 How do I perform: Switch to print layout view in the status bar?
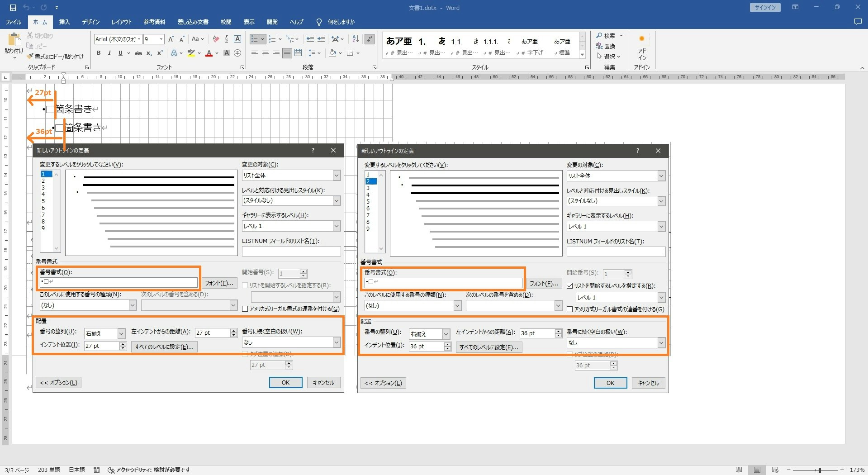[757, 470]
